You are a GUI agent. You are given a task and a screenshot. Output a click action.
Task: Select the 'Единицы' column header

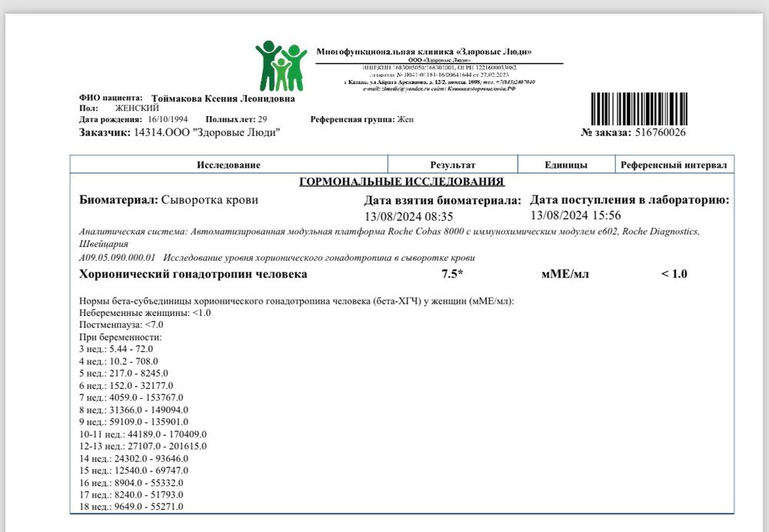coord(566,165)
